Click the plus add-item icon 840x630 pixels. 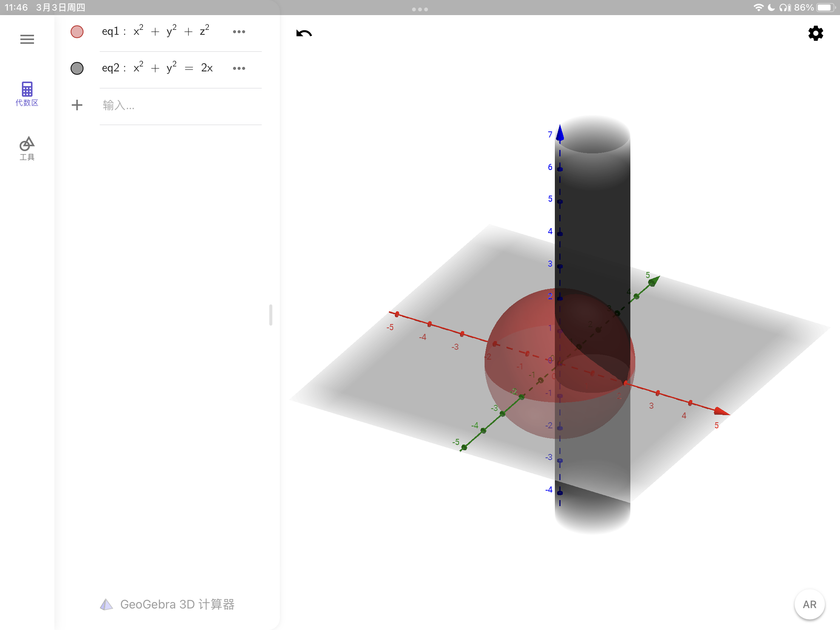coord(77,105)
